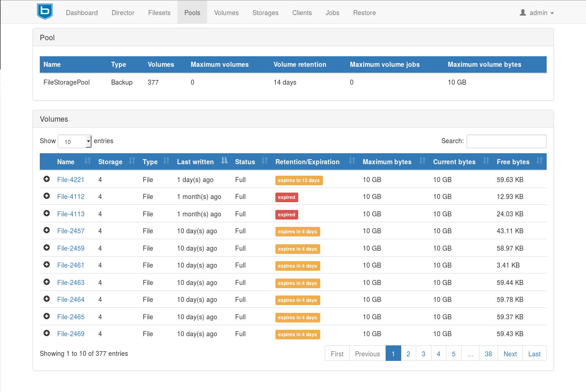Switch to the Jobs tab
The width and height of the screenshot is (586, 392).
(x=333, y=13)
